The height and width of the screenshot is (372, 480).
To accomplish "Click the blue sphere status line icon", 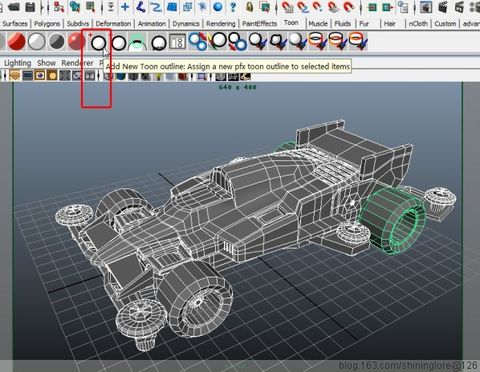I will (x=218, y=6).
